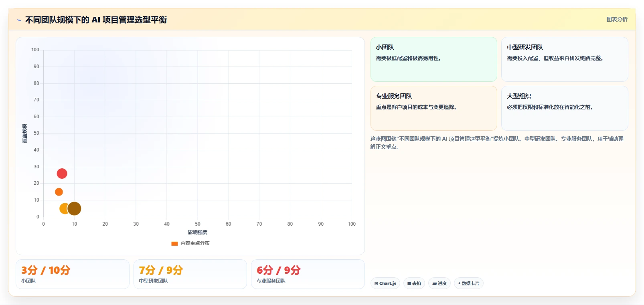This screenshot has width=644, height=305.
Task: Click the 小团队 label under 3分 / 10分
Action: tap(28, 281)
